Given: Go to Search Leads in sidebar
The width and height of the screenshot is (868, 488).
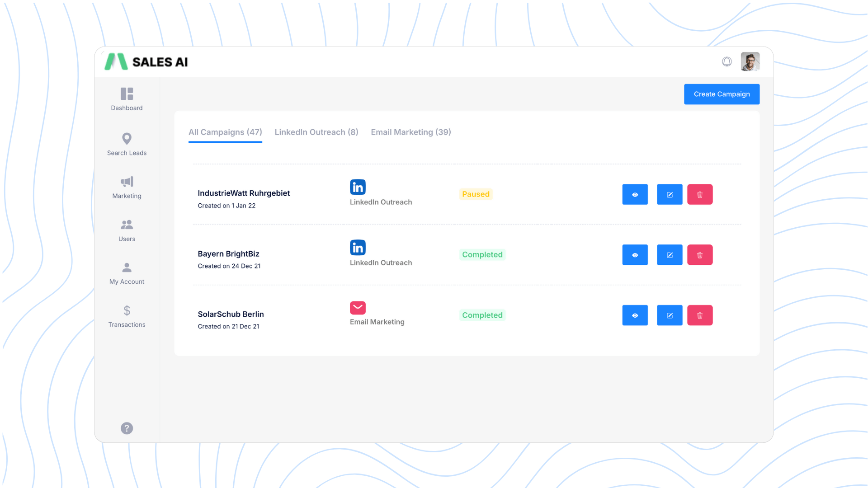Looking at the screenshot, I should (x=127, y=139).
